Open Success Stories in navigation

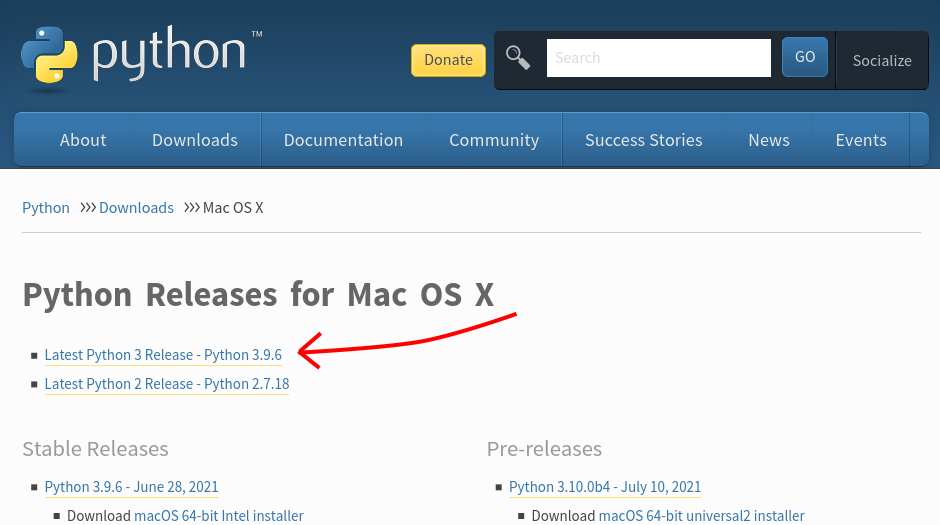click(x=643, y=140)
